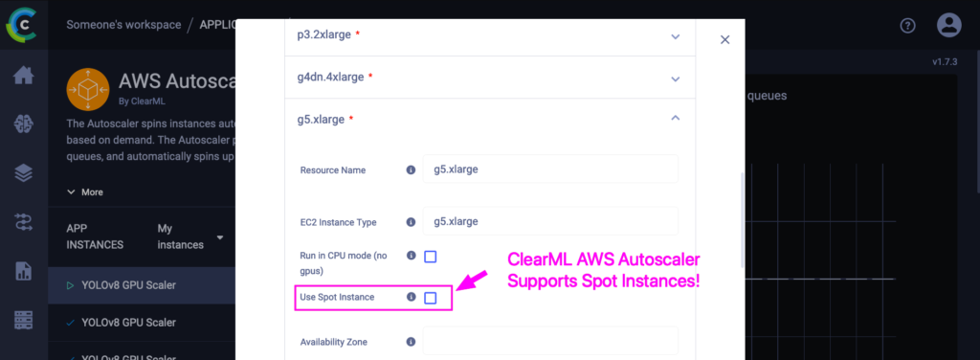Open the workers and queues server icon
Screen dimensions: 980x360
tap(24, 320)
